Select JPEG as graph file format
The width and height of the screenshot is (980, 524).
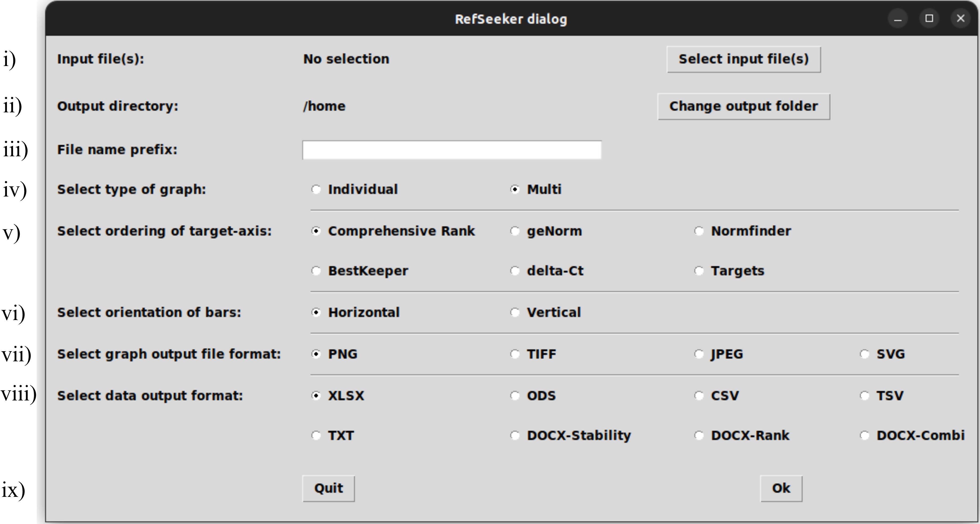click(x=719, y=354)
